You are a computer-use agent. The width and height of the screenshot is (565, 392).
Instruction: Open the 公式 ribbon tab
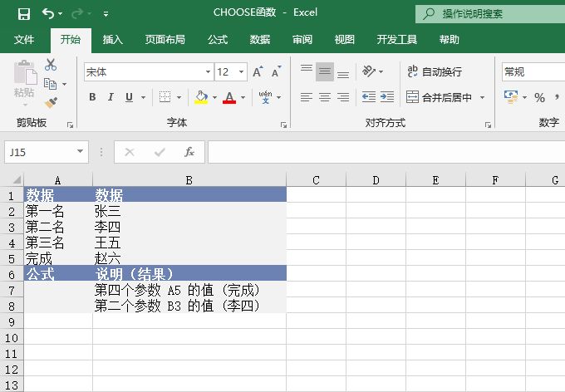218,39
